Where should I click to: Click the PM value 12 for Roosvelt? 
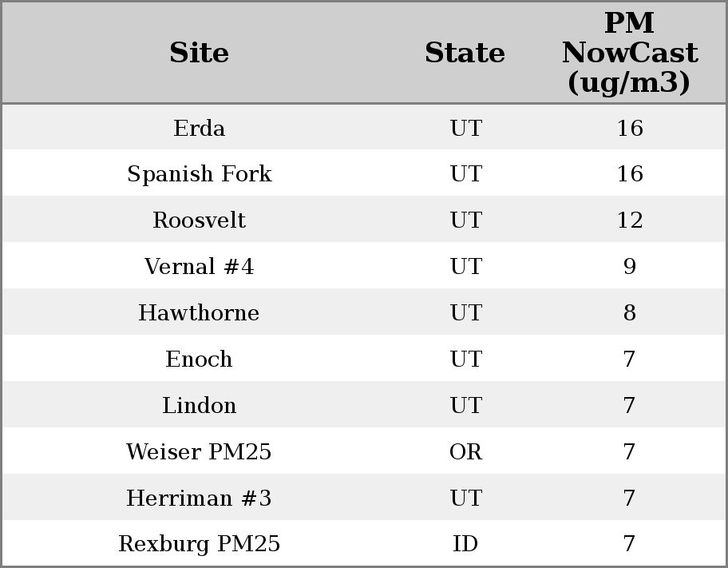[629, 220]
